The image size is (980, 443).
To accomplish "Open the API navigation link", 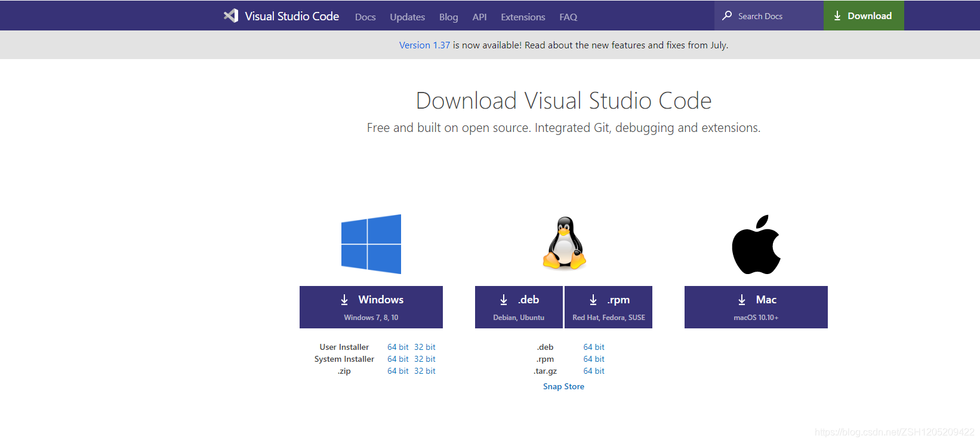I will point(480,17).
